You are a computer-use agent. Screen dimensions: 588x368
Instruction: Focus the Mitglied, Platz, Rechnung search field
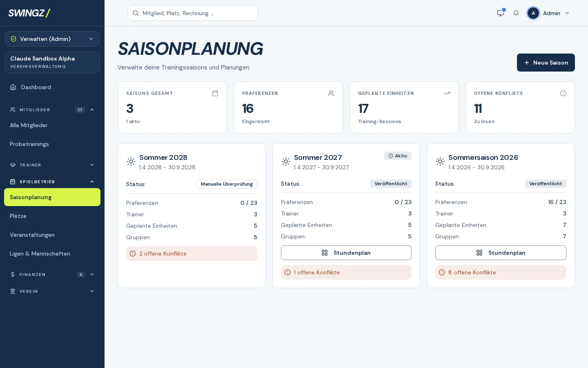click(x=193, y=13)
